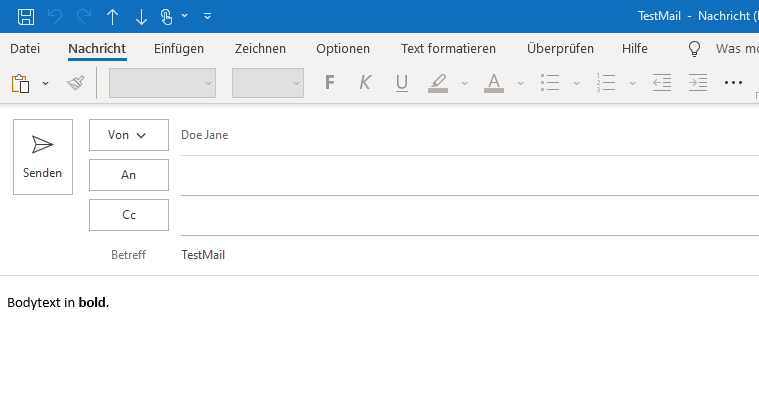Image resolution: width=759 pixels, height=410 pixels.
Task: Open the Hilfe tab
Action: pos(635,49)
